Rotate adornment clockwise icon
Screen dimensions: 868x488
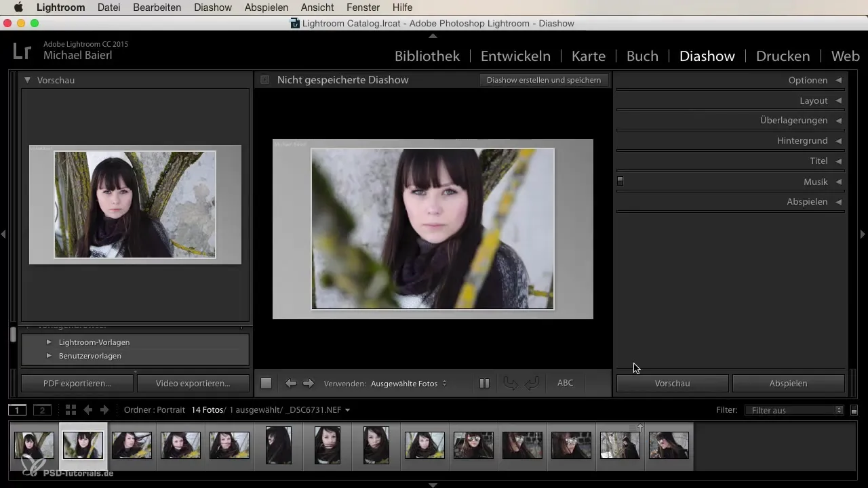532,384
